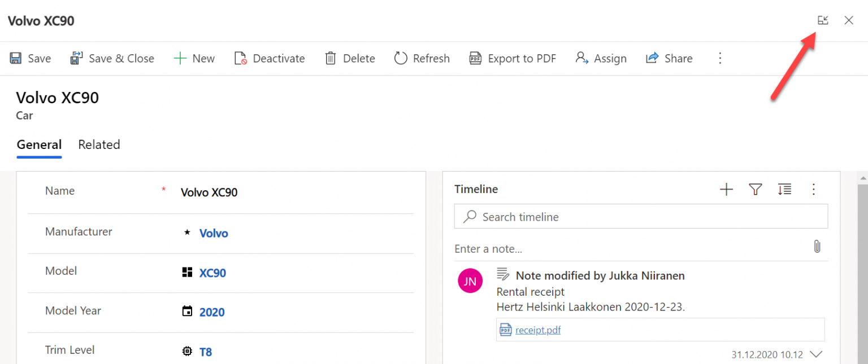Click the note type icon
This screenshot has height=364, width=868.
point(503,274)
